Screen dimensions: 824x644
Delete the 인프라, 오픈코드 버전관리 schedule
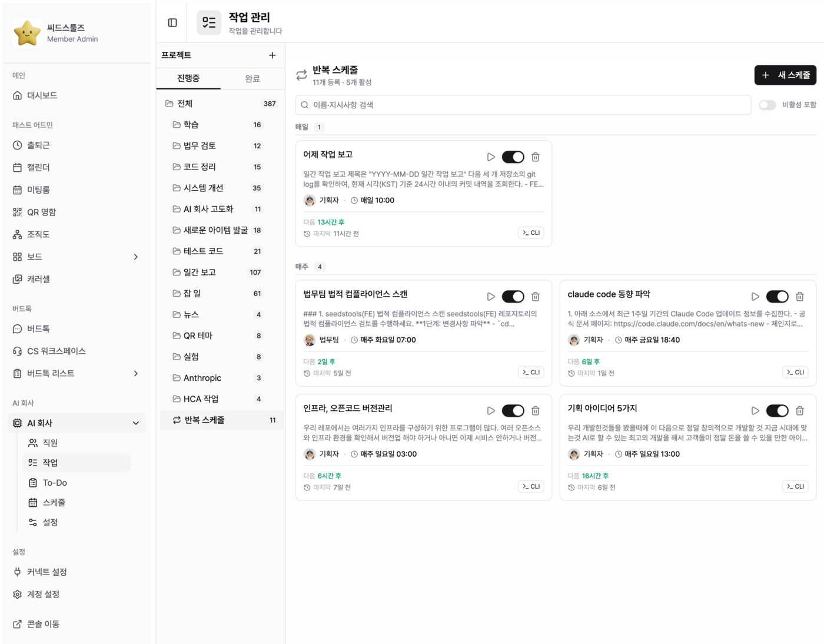tap(536, 411)
